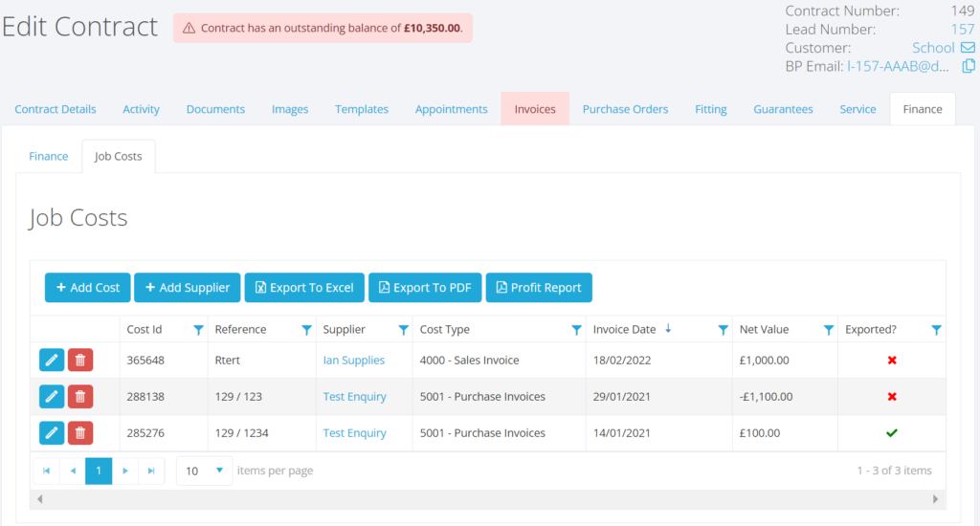Click the horizontal scrollbar right arrow
The height and width of the screenshot is (526, 980).
click(x=935, y=499)
